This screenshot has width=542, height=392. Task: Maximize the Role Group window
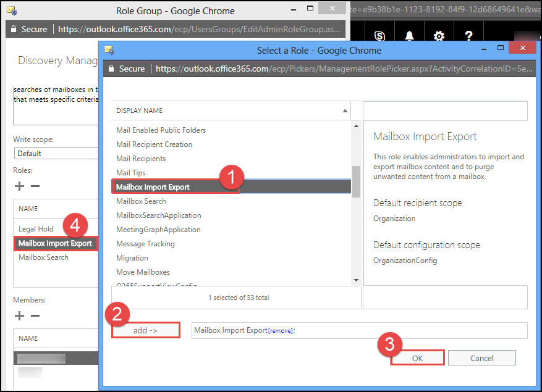(310, 8)
